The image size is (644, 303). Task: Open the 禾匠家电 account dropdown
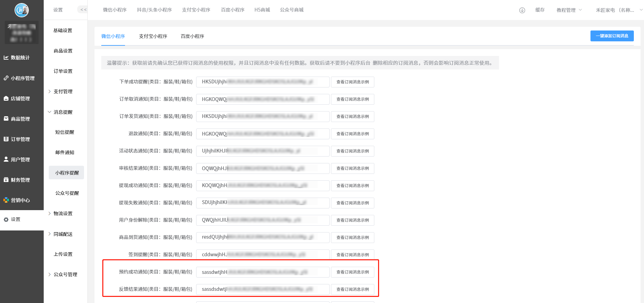(x=619, y=10)
